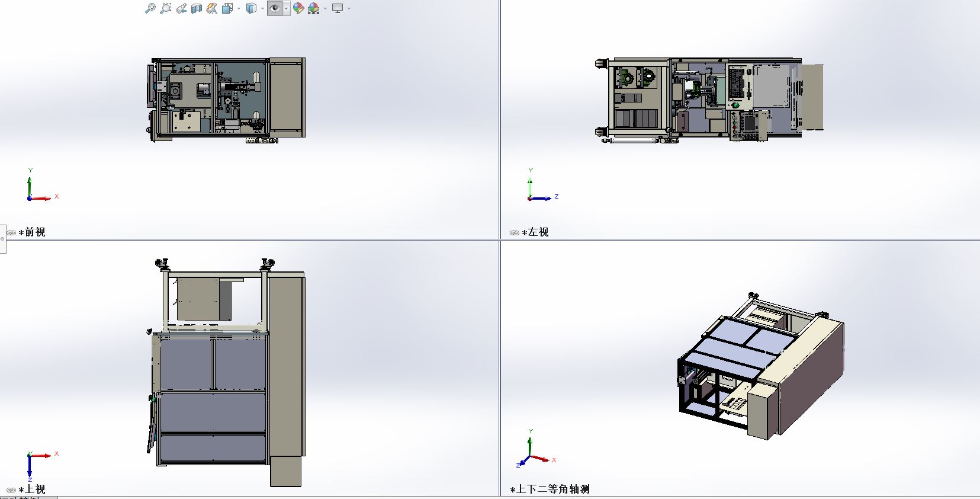Toggle the Hide/Show Items eye button
The image size is (980, 499).
(x=275, y=8)
